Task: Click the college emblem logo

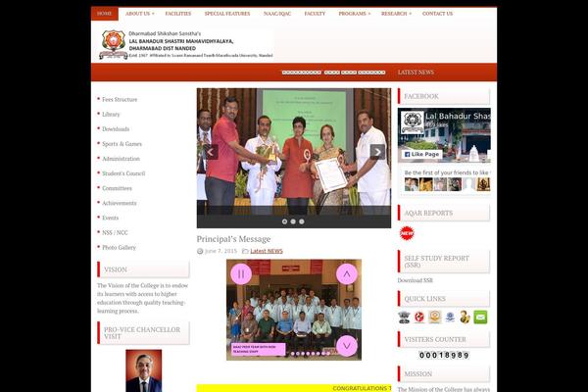Action: [x=114, y=44]
